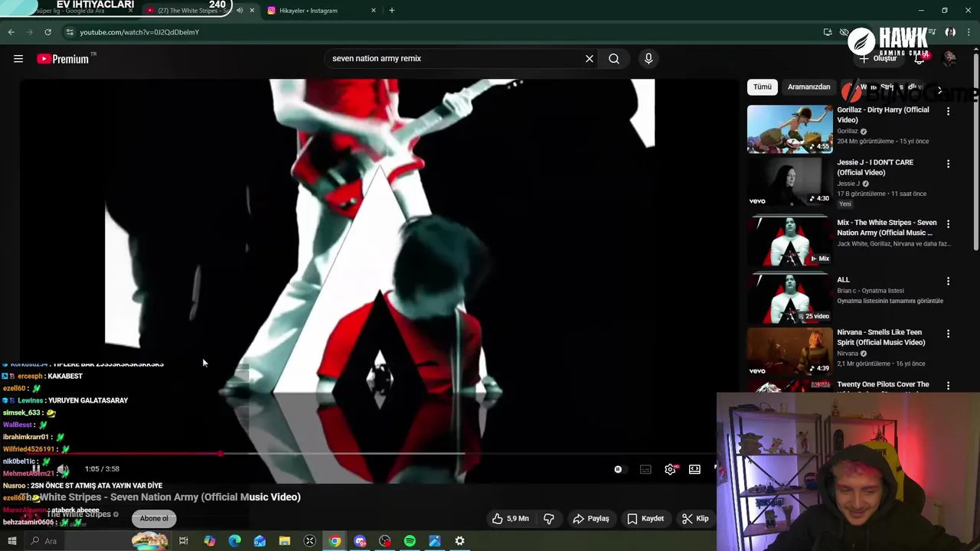Open the Oluştur create button
The height and width of the screenshot is (551, 980).
[x=879, y=58]
